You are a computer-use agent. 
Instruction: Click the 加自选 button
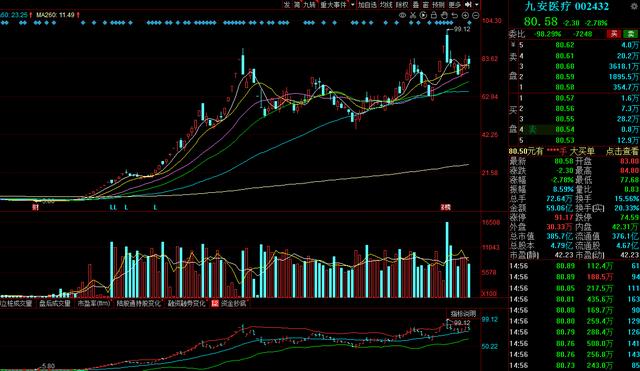click(x=367, y=4)
